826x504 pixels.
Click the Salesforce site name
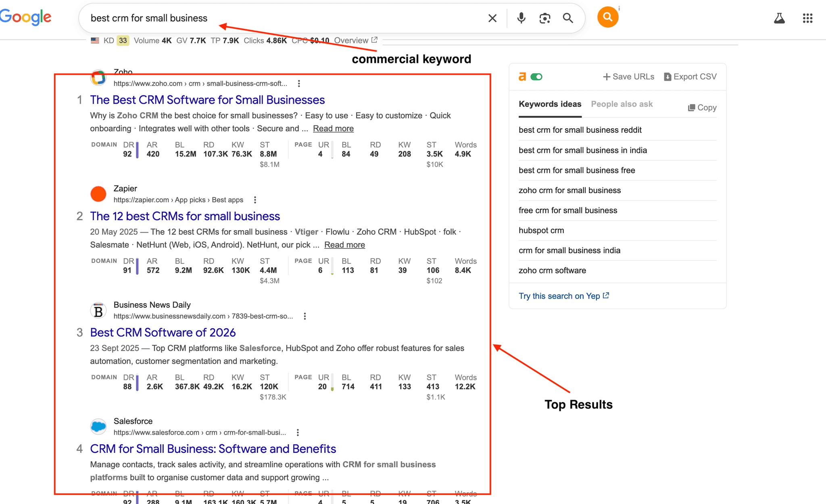tap(133, 421)
